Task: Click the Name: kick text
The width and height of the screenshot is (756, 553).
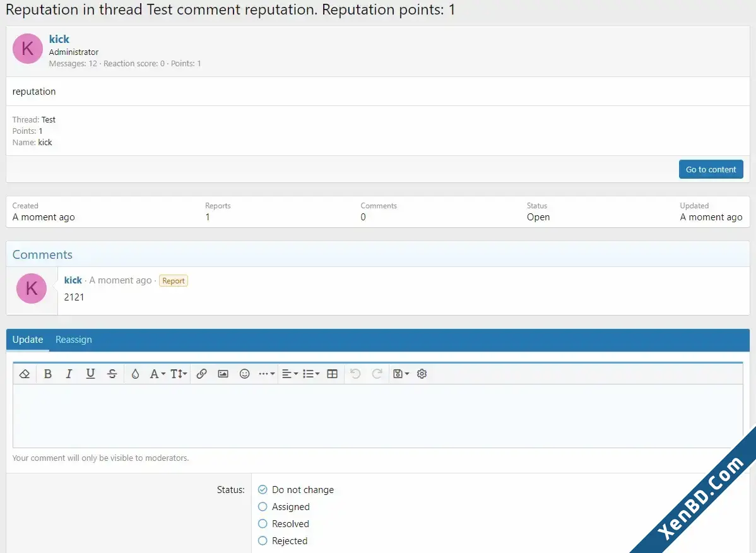Action: click(x=32, y=142)
